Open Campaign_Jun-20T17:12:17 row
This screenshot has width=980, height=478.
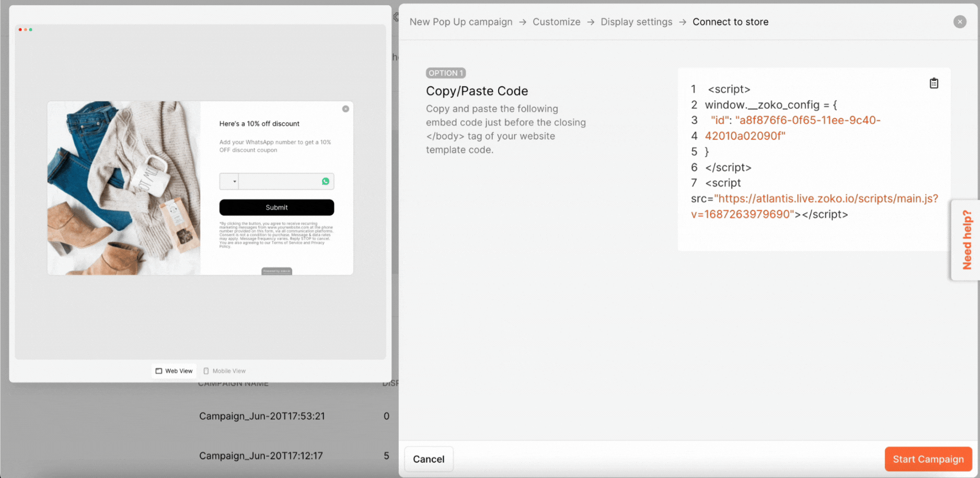[261, 456]
